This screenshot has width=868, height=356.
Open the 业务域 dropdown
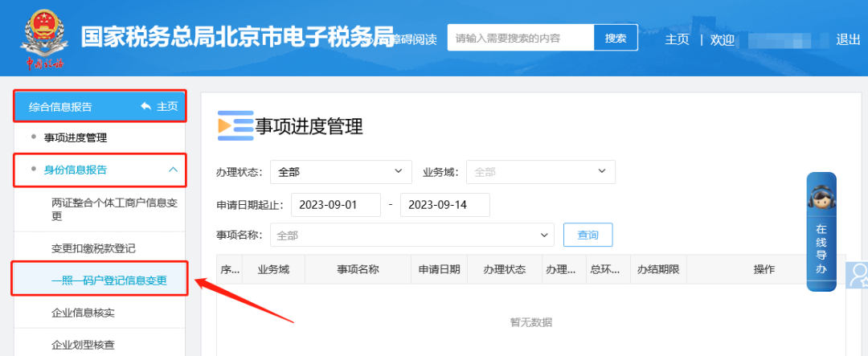coord(541,172)
